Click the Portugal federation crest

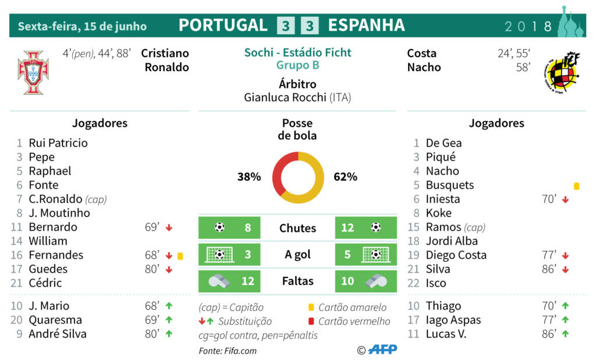click(x=33, y=72)
